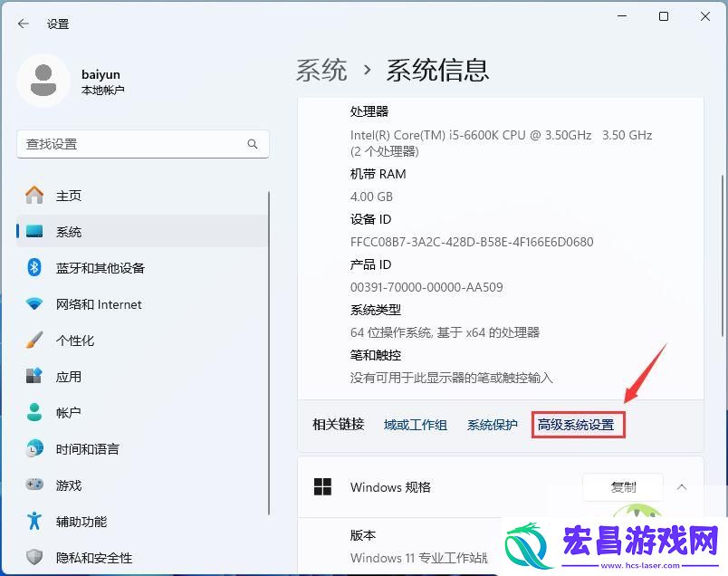Click the right-side content scrollbar
728x576 pixels.
tap(723, 255)
